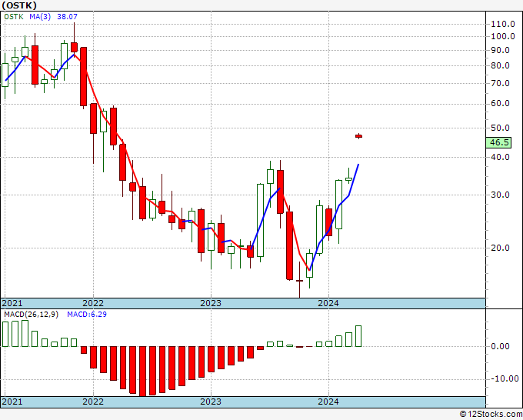
Task: Click the 90.0 price axis label
Action: coord(500,50)
